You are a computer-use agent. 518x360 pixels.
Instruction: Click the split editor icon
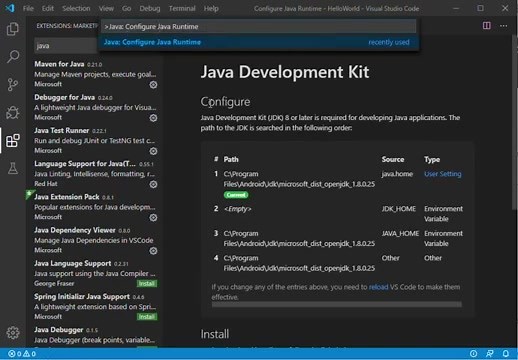[487, 26]
